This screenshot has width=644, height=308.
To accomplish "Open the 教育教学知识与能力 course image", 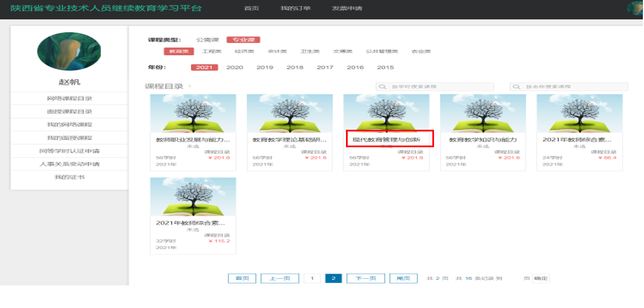I will (483, 113).
